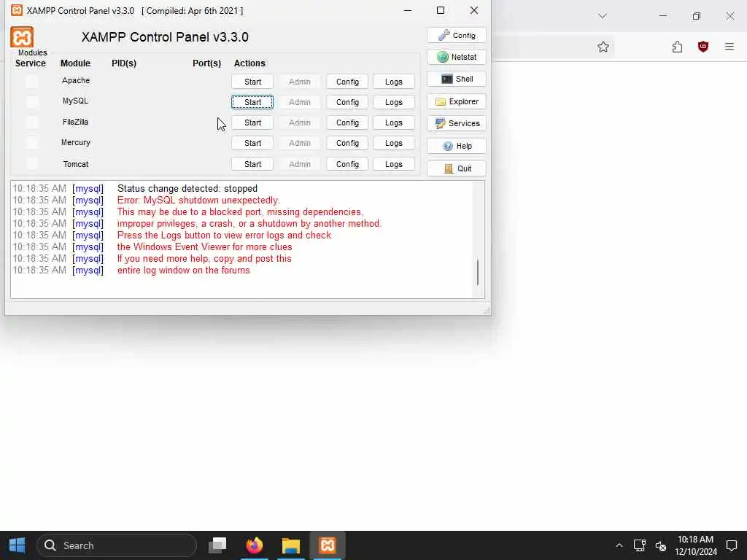Open uBlock Origin shield icon in browser
Screen dimensions: 747x560
(703, 47)
